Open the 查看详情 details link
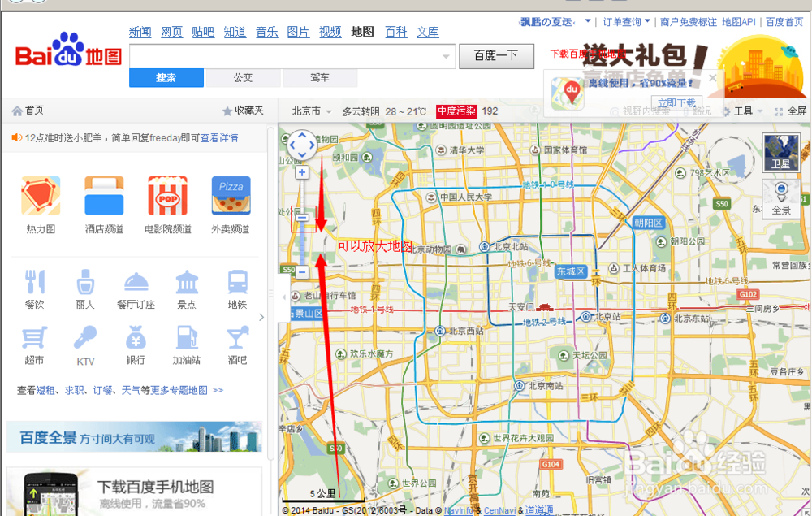The width and height of the screenshot is (812, 516). (219, 138)
